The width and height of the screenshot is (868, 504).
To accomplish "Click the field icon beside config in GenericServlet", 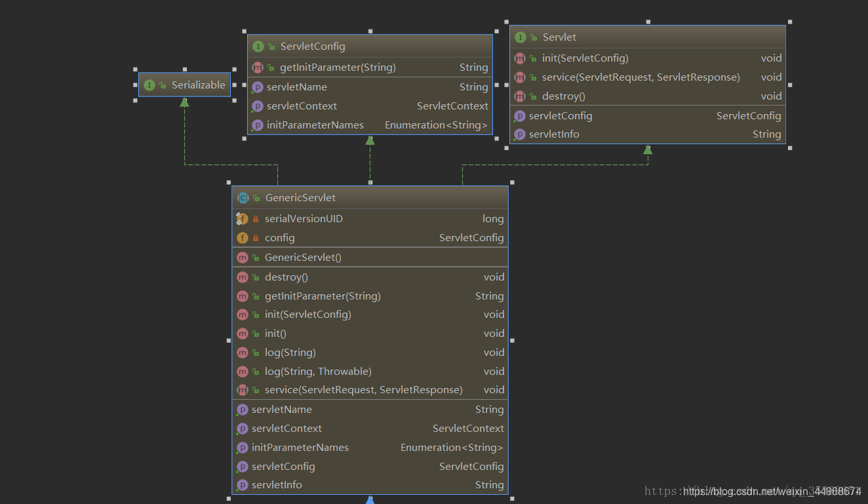I will click(243, 238).
